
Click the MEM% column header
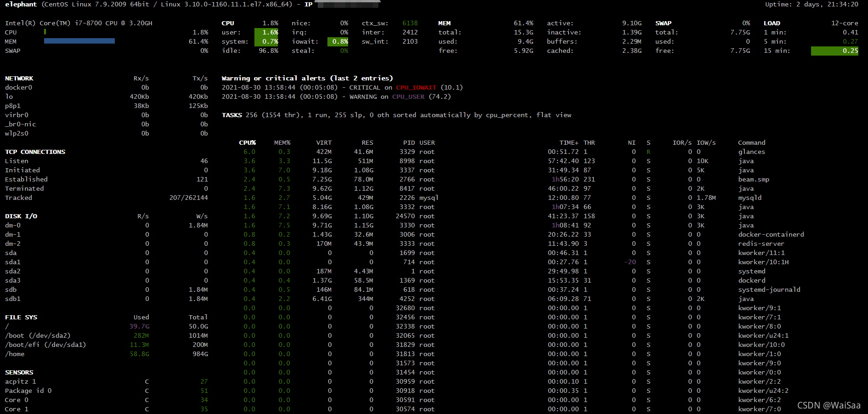(x=282, y=142)
